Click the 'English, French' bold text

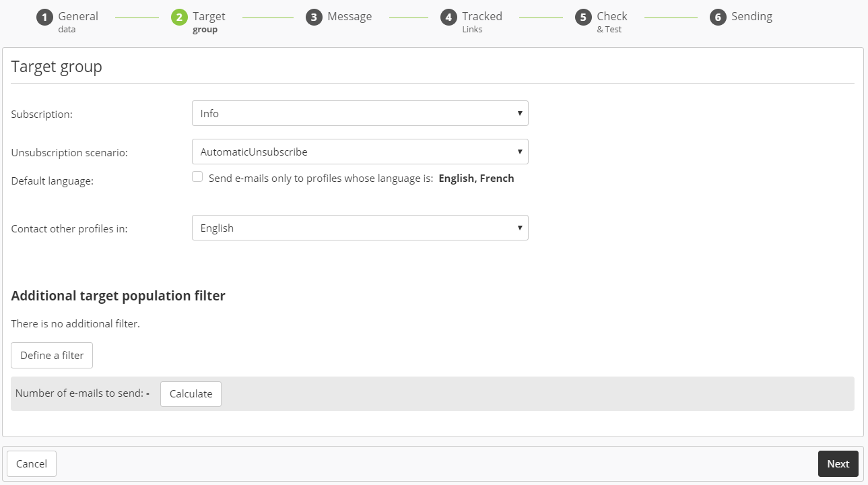476,179
